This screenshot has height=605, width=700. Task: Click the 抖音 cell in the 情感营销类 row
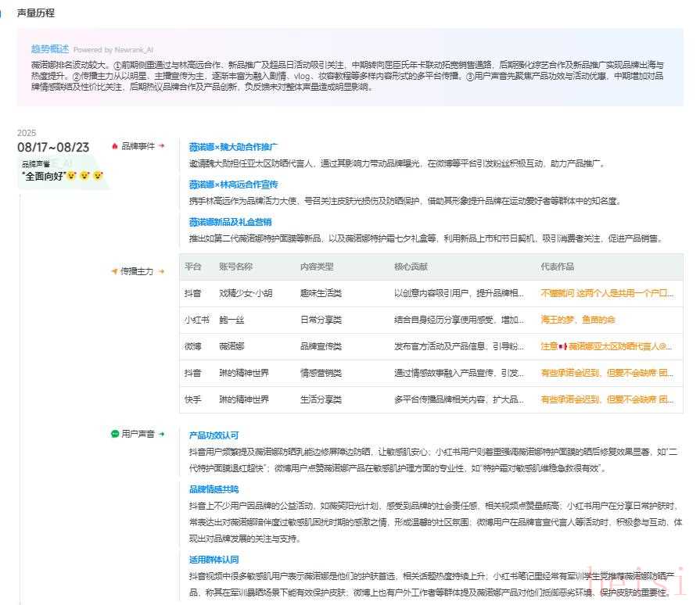[193, 373]
